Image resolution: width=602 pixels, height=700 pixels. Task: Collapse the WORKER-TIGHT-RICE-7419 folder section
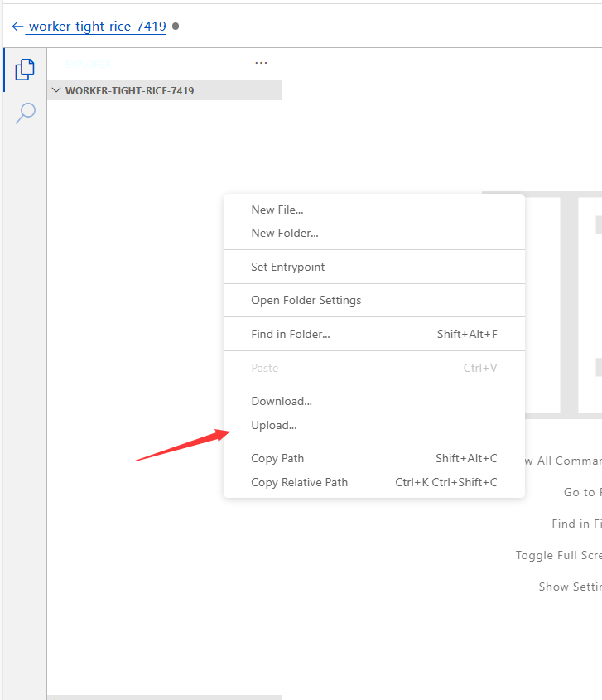(56, 90)
